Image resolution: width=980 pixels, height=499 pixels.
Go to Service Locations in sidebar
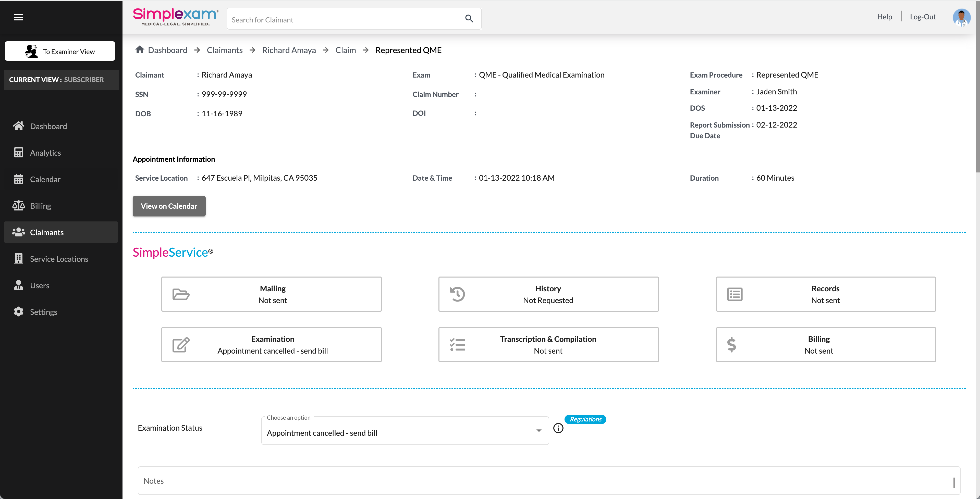[59, 259]
